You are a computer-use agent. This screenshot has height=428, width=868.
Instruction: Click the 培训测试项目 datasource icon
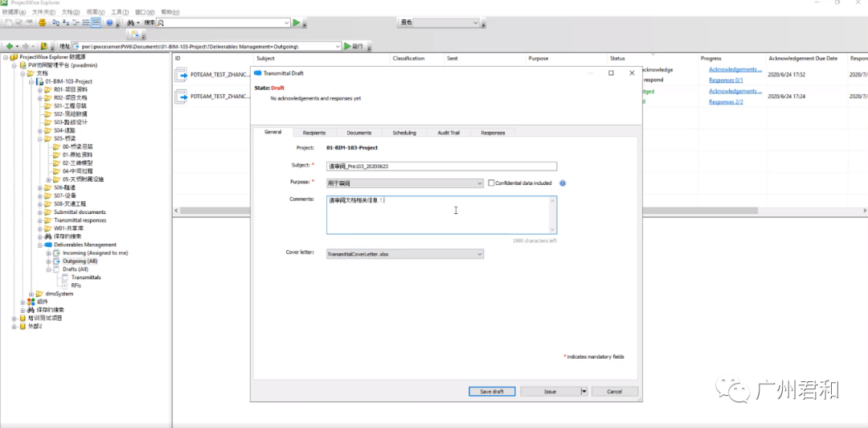pos(23,319)
